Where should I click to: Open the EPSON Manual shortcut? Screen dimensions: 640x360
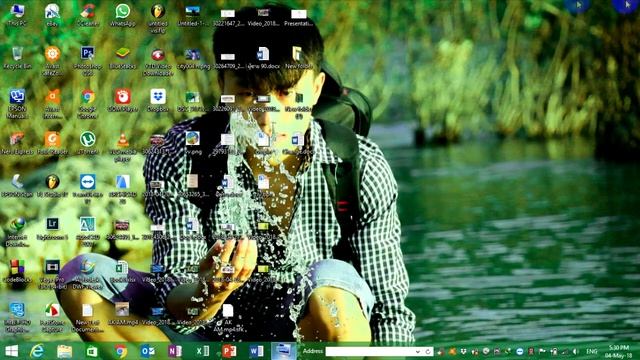click(17, 104)
